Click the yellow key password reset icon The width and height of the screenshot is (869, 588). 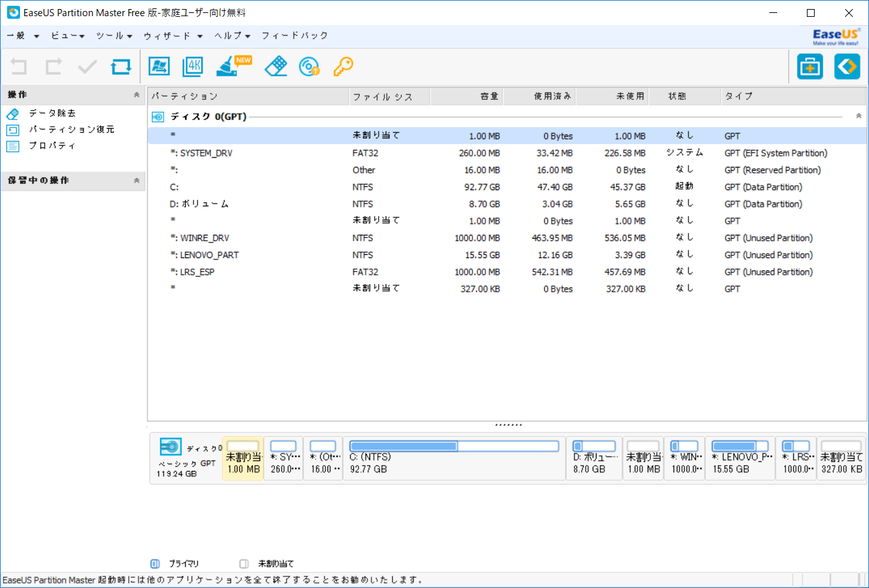(343, 66)
